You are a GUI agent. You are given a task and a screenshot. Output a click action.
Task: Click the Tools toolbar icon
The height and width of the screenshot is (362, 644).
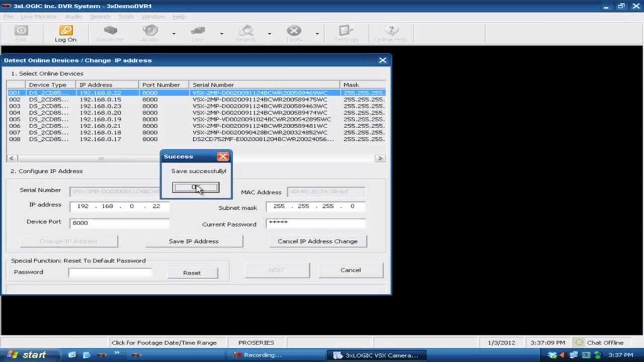point(294,33)
